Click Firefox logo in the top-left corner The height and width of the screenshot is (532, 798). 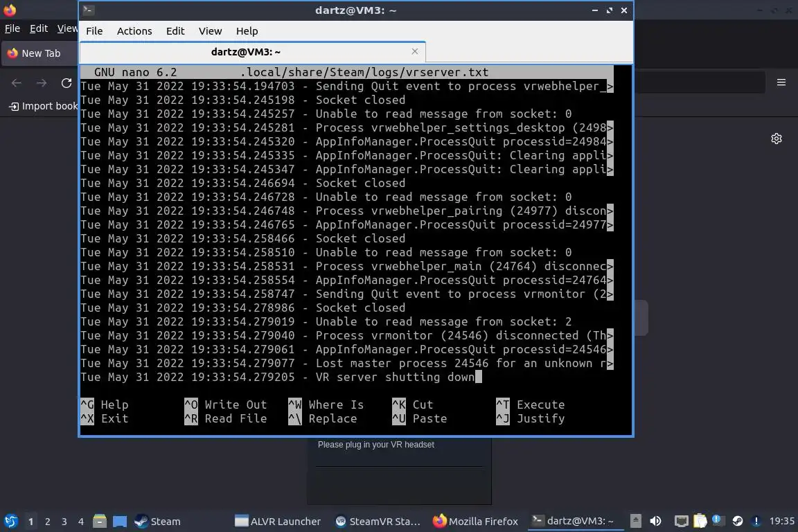coord(10,10)
